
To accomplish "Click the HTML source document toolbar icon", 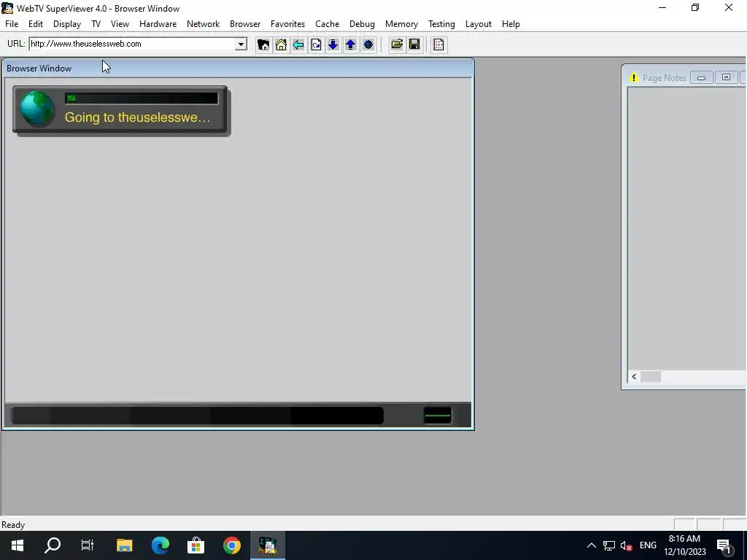I will pyautogui.click(x=438, y=44).
